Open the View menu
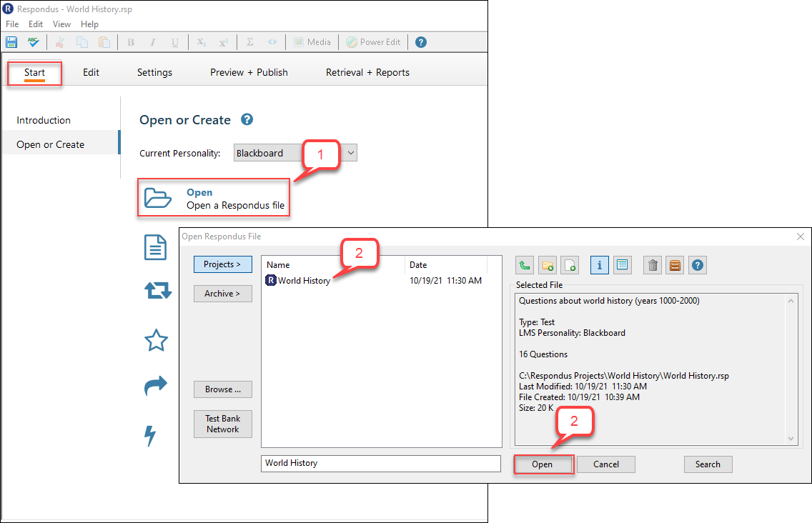Image resolution: width=812 pixels, height=523 pixels. (61, 24)
